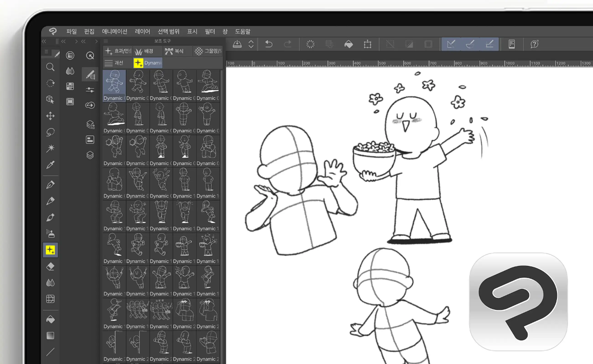The height and width of the screenshot is (364, 593).
Task: Click the Clear sparkle-circle command icon
Action: [310, 44]
